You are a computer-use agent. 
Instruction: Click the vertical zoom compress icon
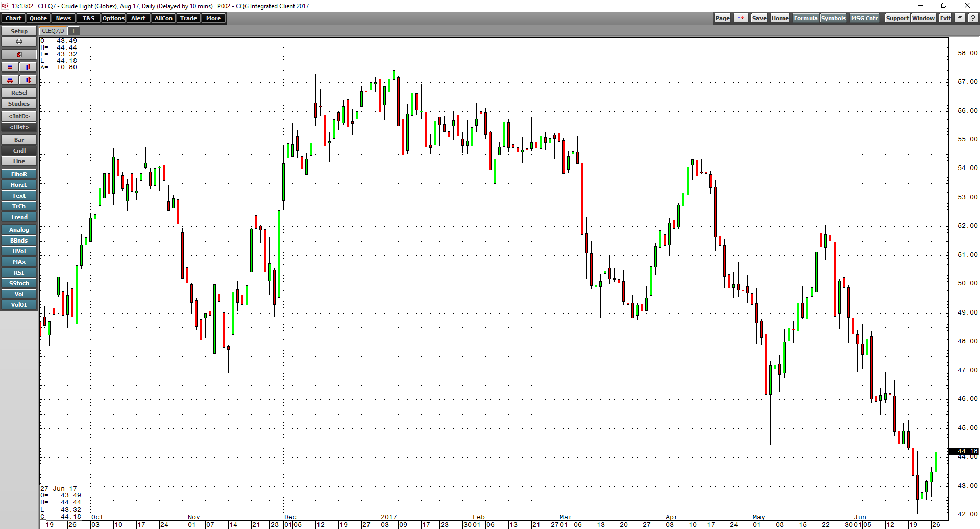tap(28, 80)
